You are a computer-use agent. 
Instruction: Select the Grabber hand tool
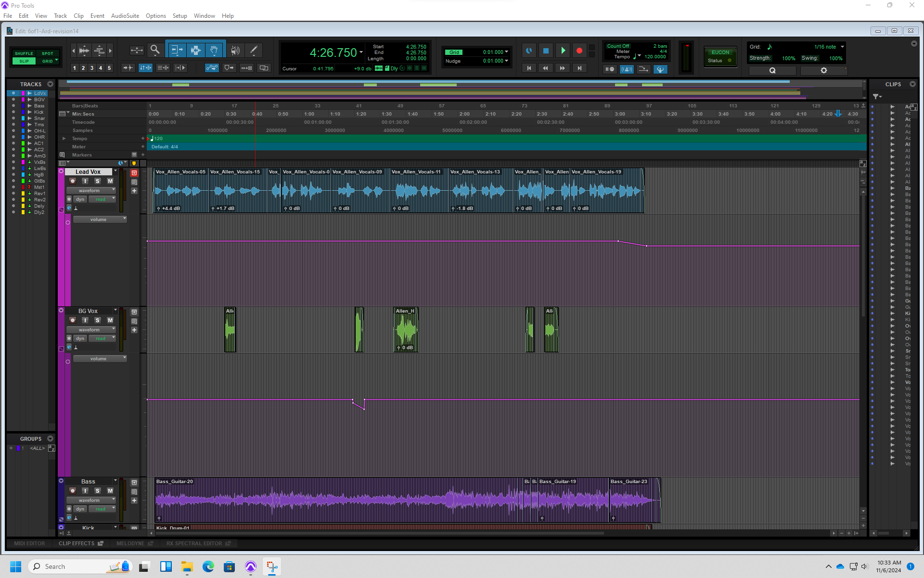214,50
